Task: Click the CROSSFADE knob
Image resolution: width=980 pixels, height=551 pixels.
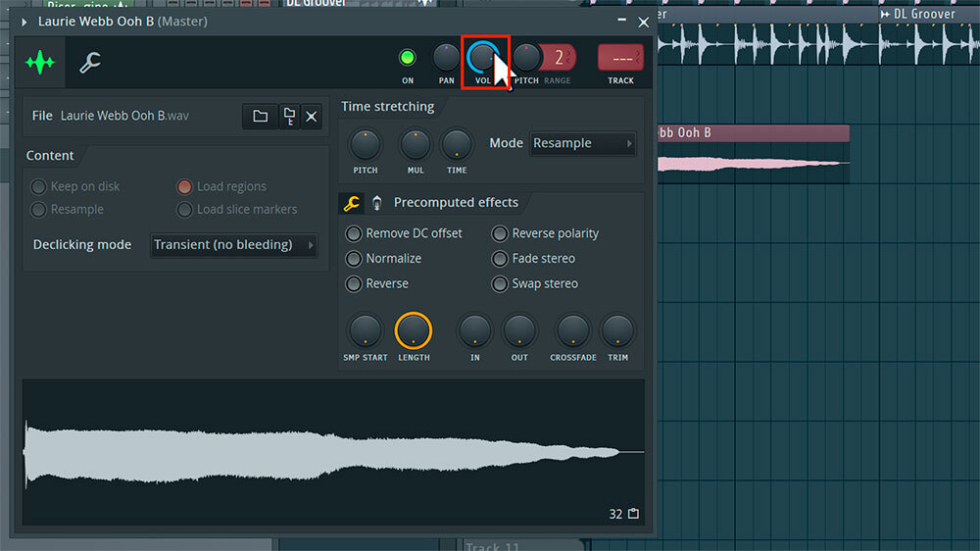Action: 572,330
